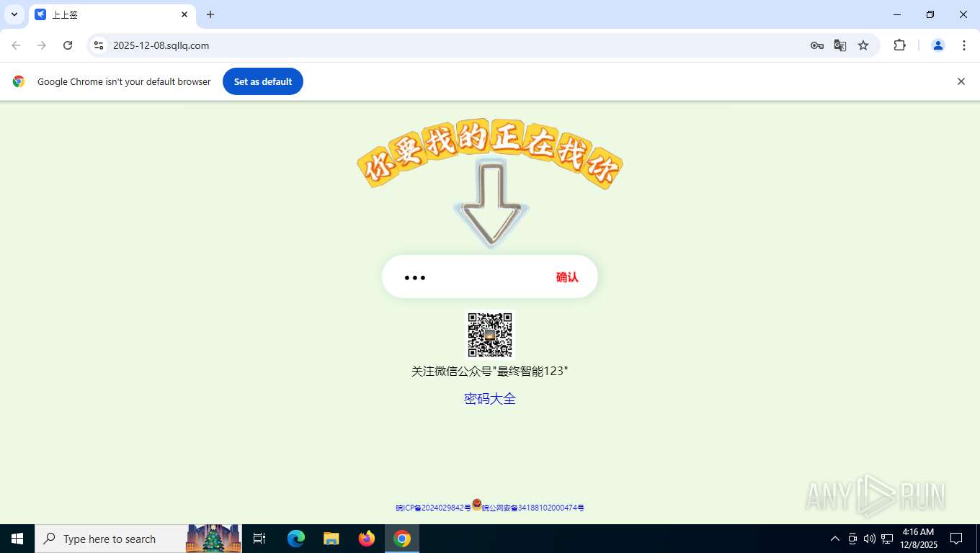This screenshot has height=553, width=980.
Task: Open the Extensions puzzle icon
Action: (899, 45)
